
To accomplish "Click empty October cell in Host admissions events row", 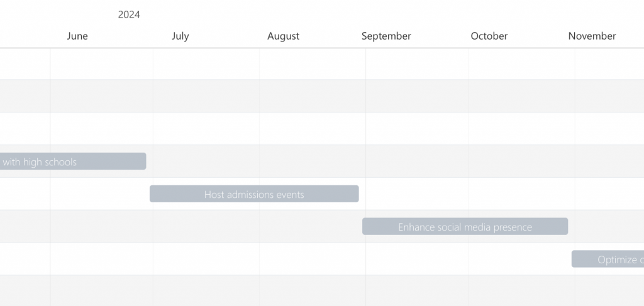I will click(x=521, y=194).
